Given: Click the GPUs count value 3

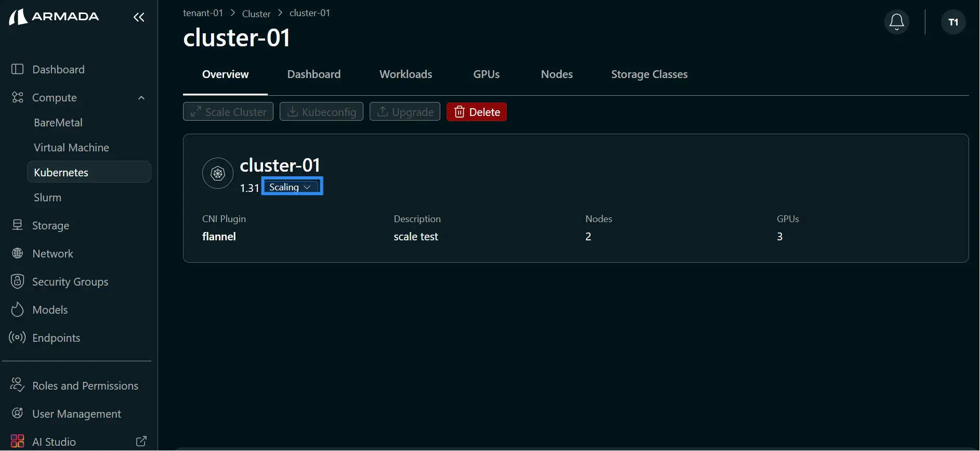Looking at the screenshot, I should 779,237.
